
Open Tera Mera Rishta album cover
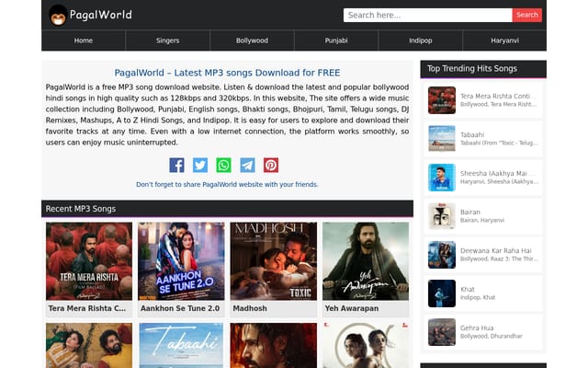click(89, 261)
